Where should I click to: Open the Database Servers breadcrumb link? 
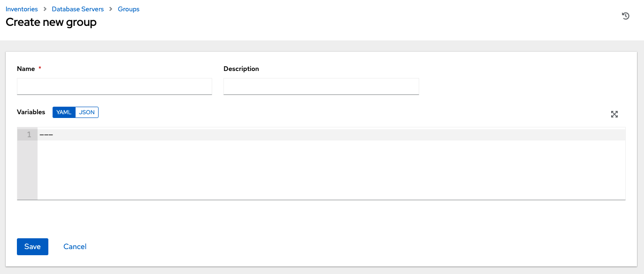point(77,8)
